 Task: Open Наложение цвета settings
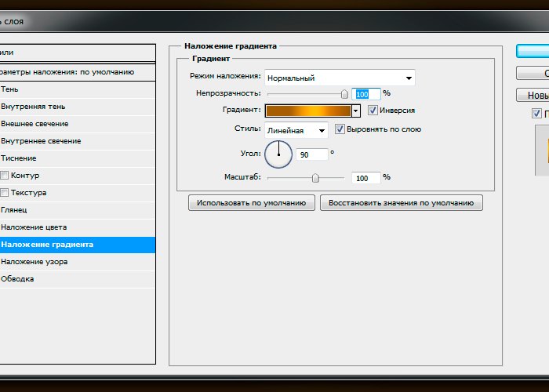pos(34,227)
